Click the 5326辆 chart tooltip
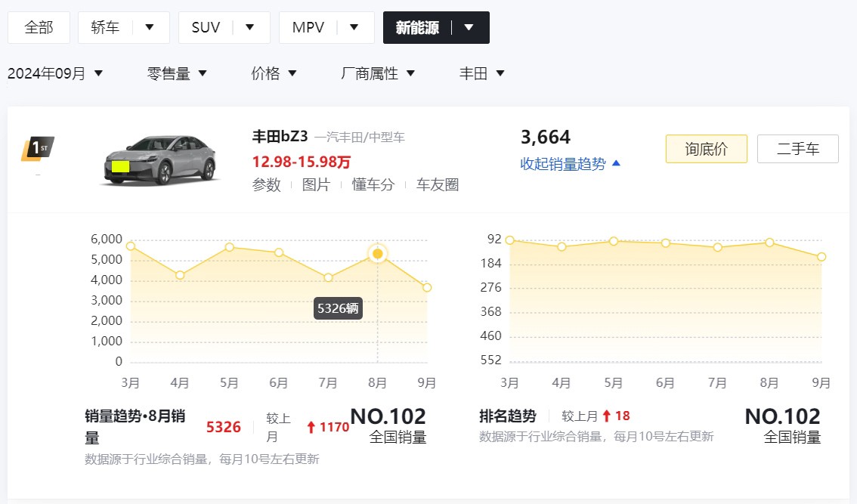The width and height of the screenshot is (857, 504). point(338,308)
